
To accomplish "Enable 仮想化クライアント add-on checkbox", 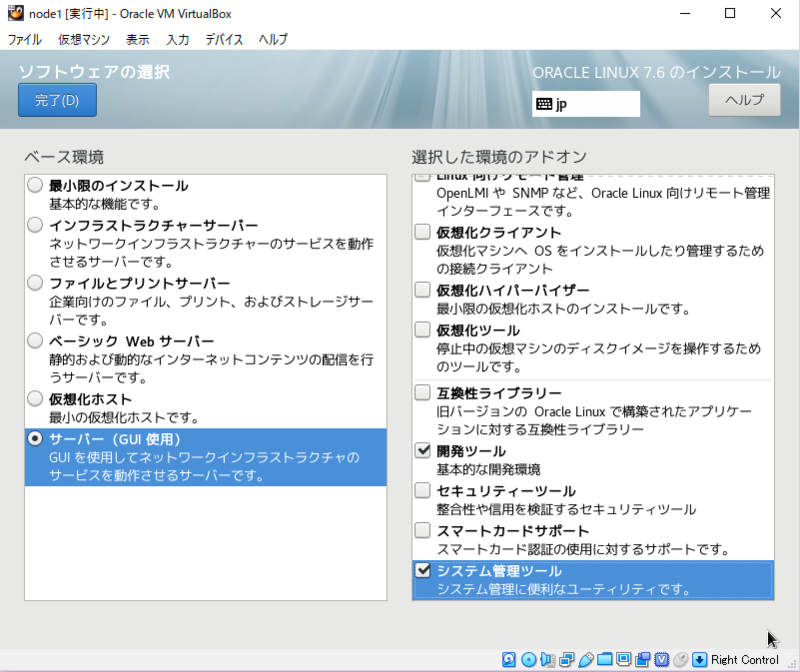I will point(422,232).
